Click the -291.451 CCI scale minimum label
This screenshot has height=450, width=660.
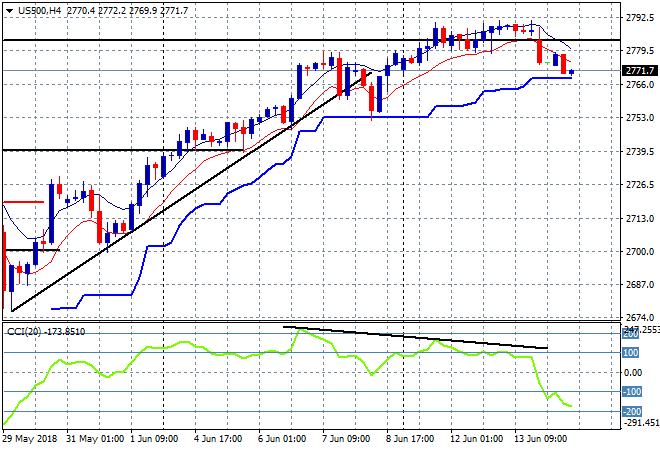point(641,423)
